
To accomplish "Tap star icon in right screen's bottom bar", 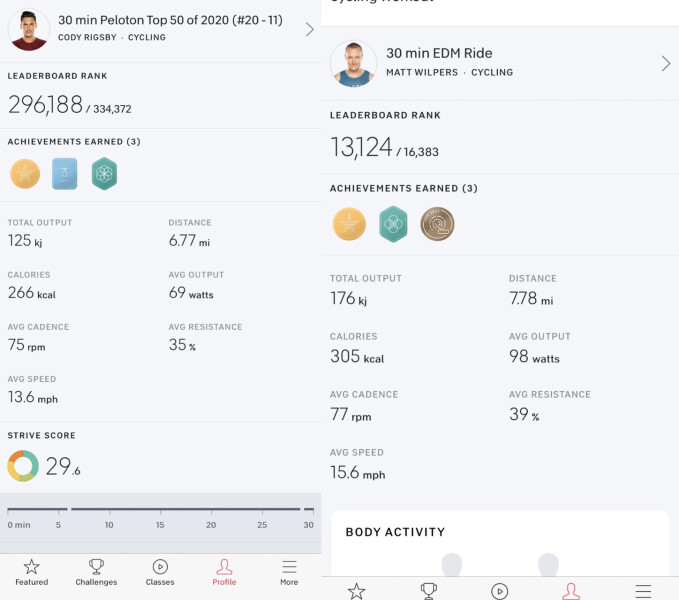I will 356,591.
